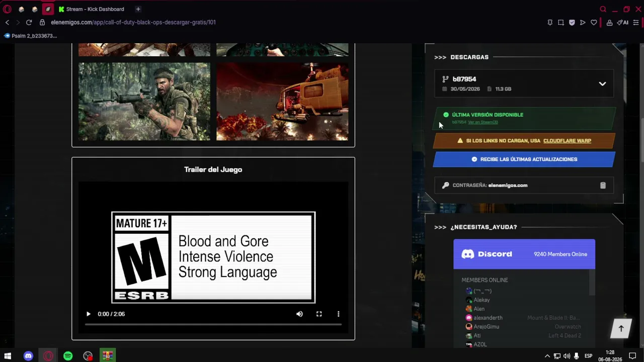Click the branch icon beside b87954
Viewport: 644px width, 362px height.
click(x=445, y=79)
